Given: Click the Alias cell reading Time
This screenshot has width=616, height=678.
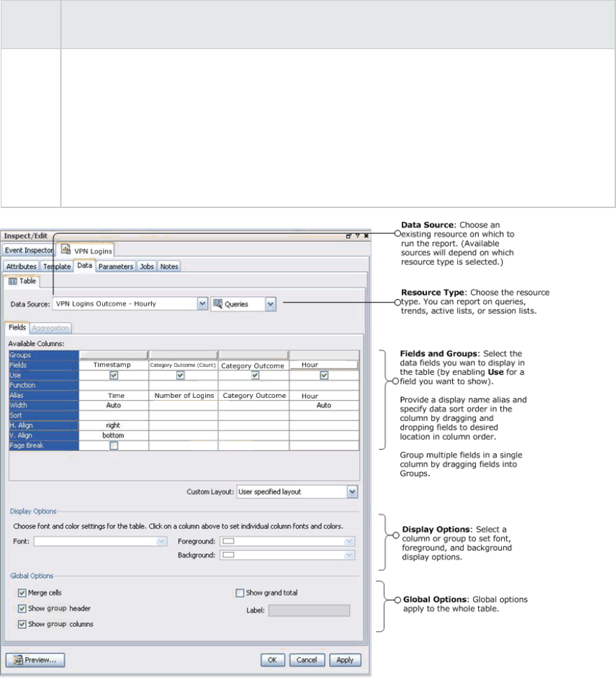Looking at the screenshot, I should 113,395.
